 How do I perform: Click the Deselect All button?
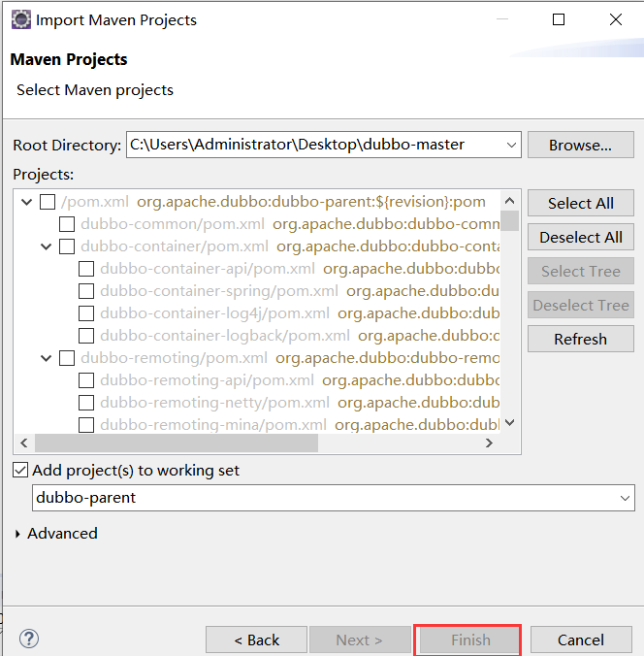(x=580, y=237)
